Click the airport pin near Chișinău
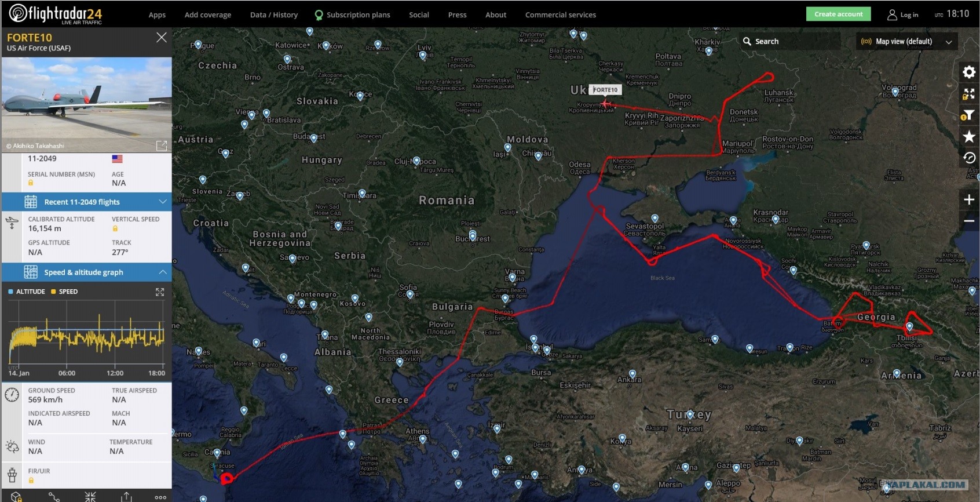 [538, 156]
